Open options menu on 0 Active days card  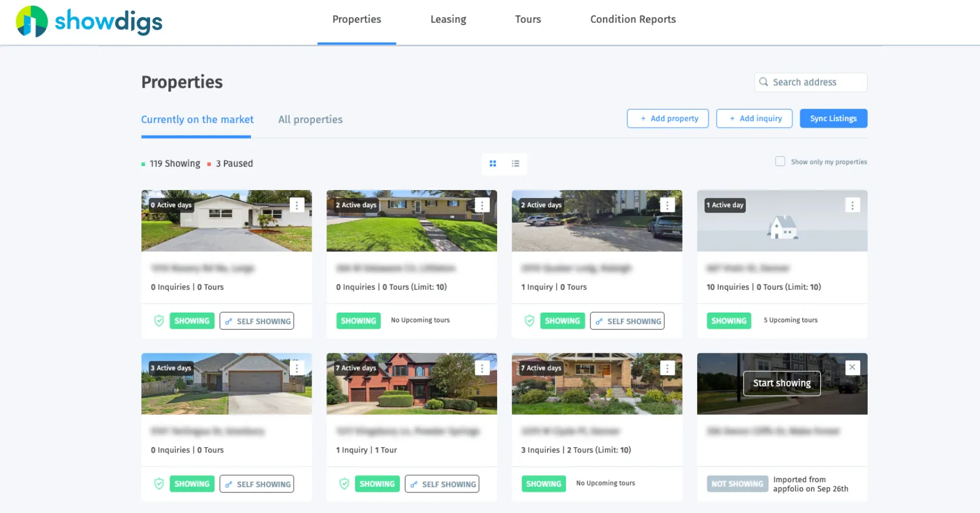[297, 205]
